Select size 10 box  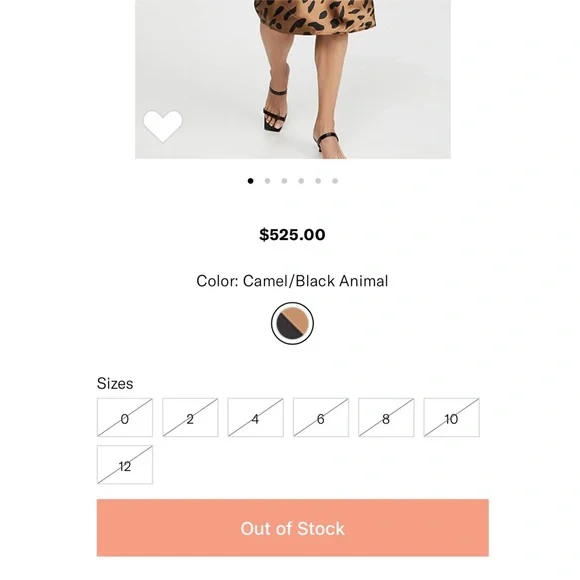pyautogui.click(x=452, y=418)
